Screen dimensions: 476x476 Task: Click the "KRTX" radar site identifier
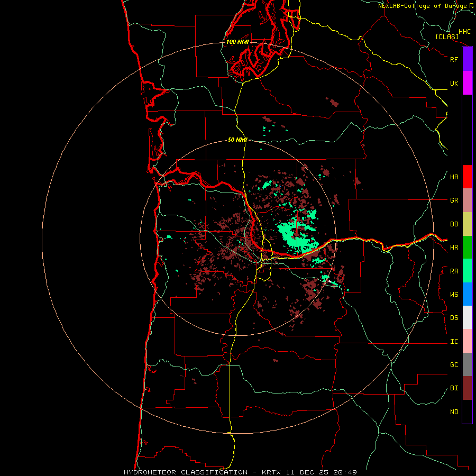click(271, 472)
